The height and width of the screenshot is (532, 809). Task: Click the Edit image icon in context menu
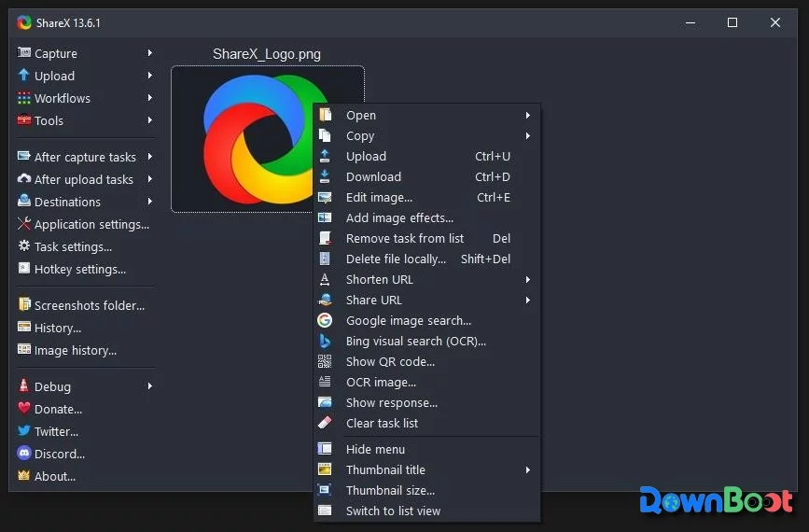325,197
